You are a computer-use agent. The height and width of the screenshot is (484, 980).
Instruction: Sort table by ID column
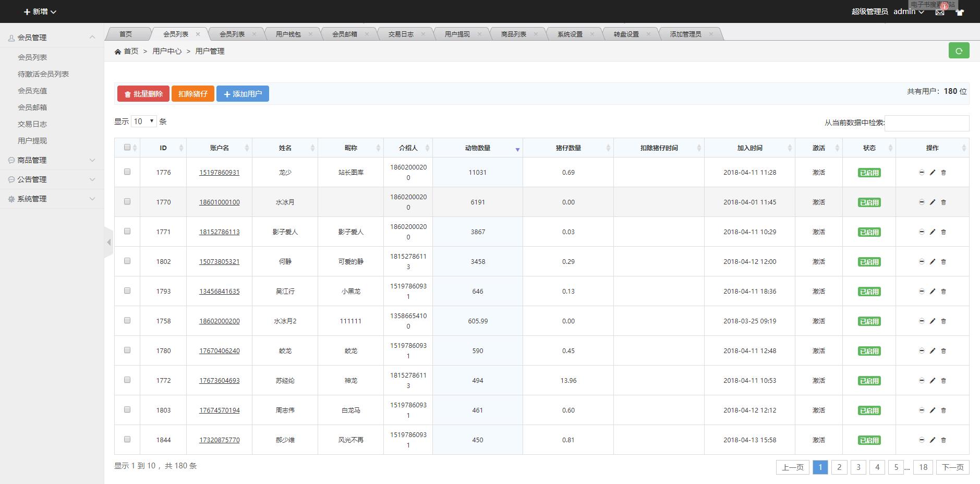click(163, 148)
